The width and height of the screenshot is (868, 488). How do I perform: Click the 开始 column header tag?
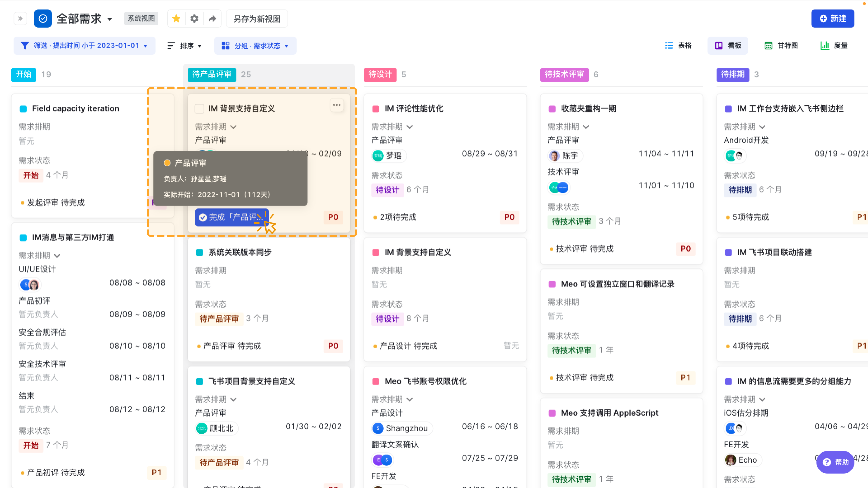[x=24, y=74]
